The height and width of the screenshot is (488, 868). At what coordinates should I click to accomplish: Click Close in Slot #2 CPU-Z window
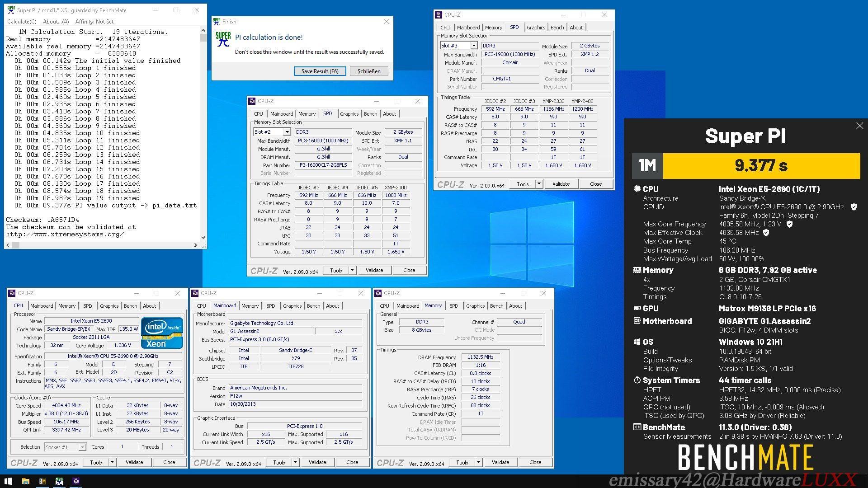tap(409, 270)
